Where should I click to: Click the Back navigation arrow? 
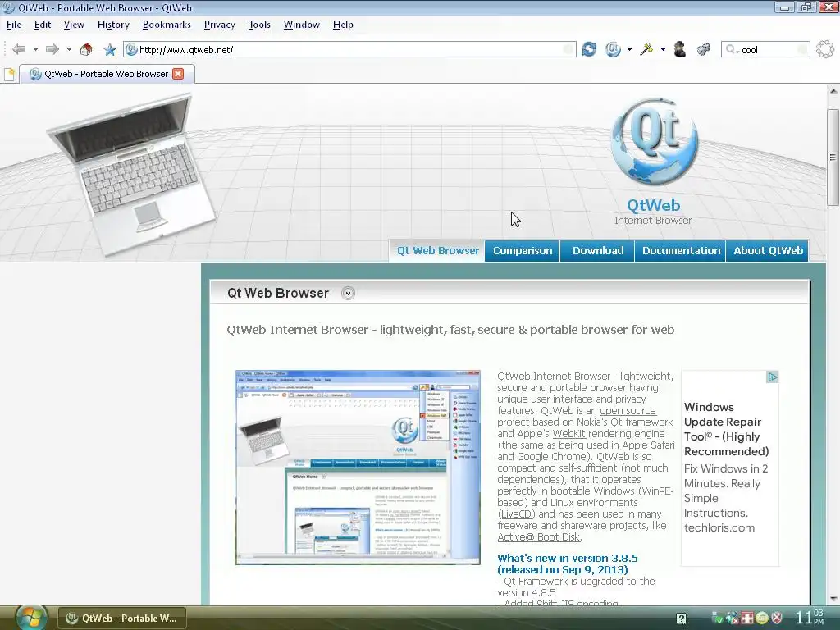coord(20,50)
